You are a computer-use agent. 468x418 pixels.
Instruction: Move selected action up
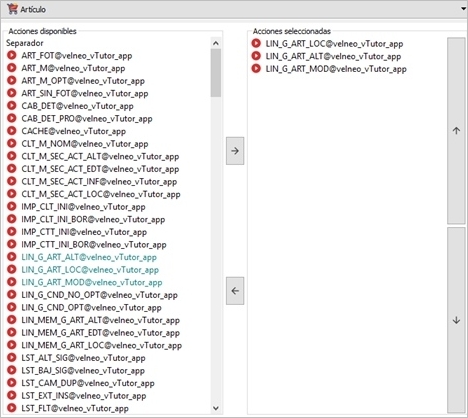pyautogui.click(x=456, y=131)
